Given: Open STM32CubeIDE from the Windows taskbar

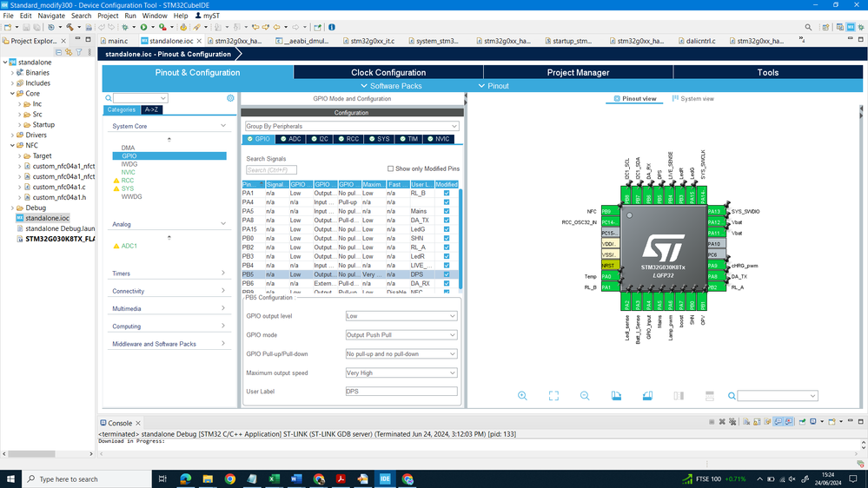Looking at the screenshot, I should point(385,478).
